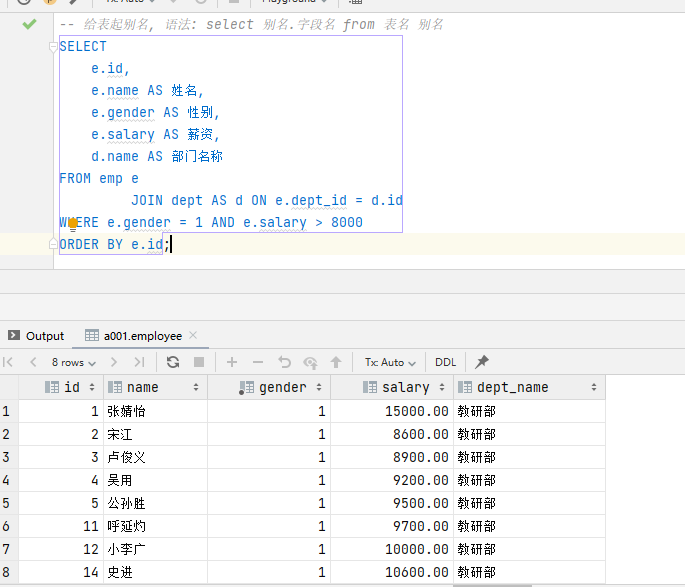Image resolution: width=685 pixels, height=587 pixels.
Task: Click the add row plus icon
Action: click(232, 362)
